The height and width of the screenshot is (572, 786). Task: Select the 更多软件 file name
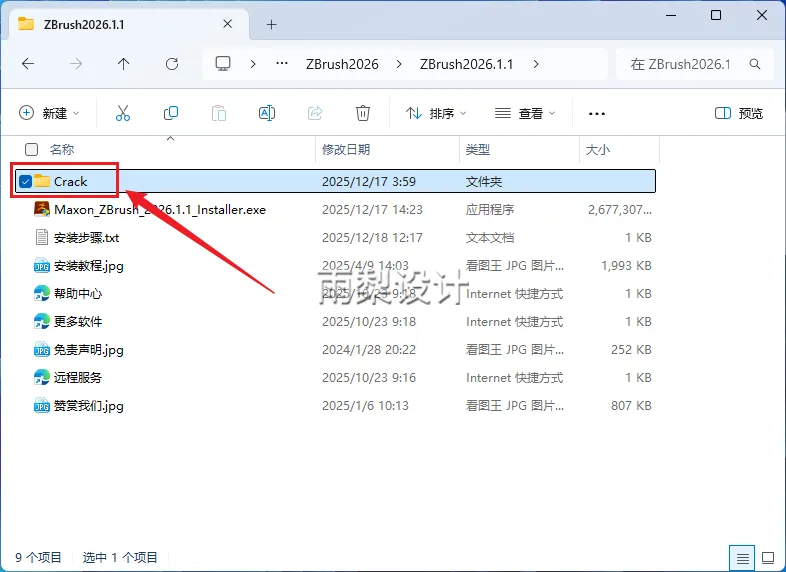click(78, 322)
